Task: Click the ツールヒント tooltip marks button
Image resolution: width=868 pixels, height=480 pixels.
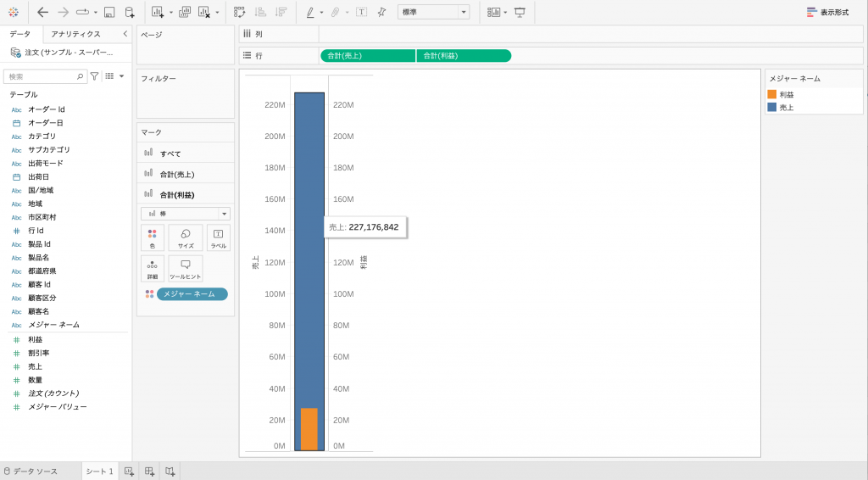Action: coord(186,269)
